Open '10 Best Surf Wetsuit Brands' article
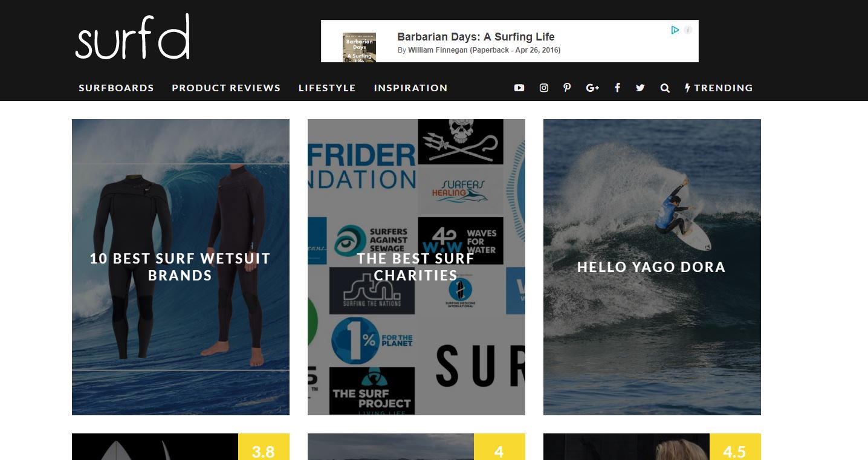868x460 pixels. pyautogui.click(x=181, y=267)
